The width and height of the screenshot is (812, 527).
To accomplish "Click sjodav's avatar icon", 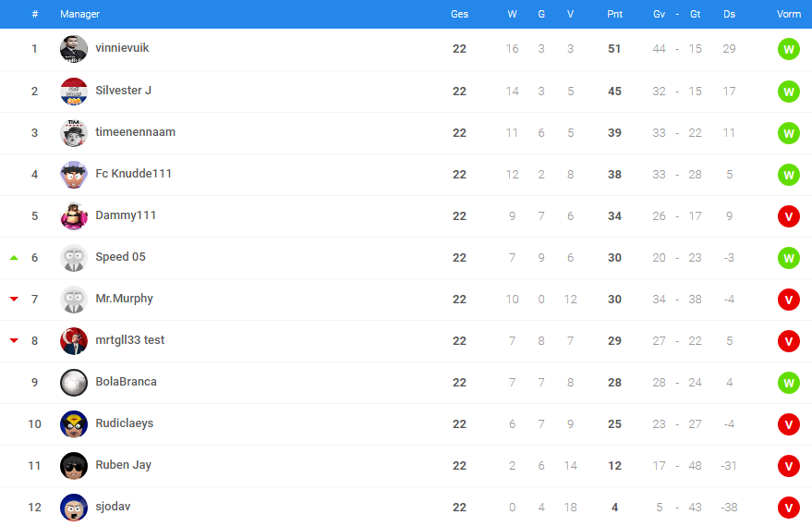I will (74, 508).
